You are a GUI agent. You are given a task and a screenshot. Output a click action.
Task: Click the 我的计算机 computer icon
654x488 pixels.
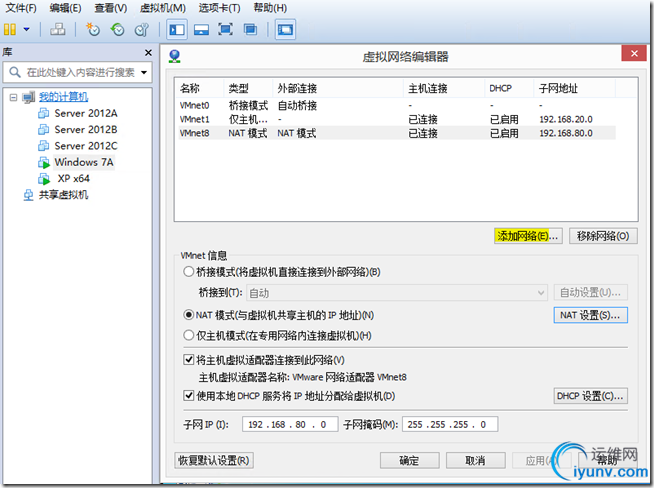pyautogui.click(x=28, y=97)
